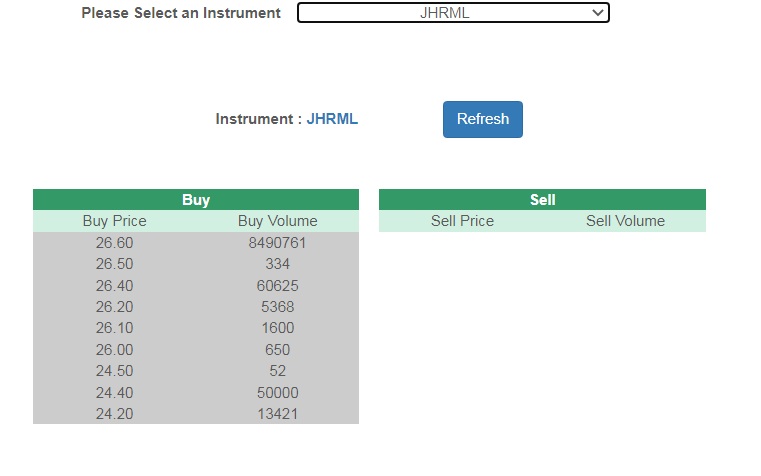Select the Buy Volume column header
The width and height of the screenshot is (761, 476).
277,221
